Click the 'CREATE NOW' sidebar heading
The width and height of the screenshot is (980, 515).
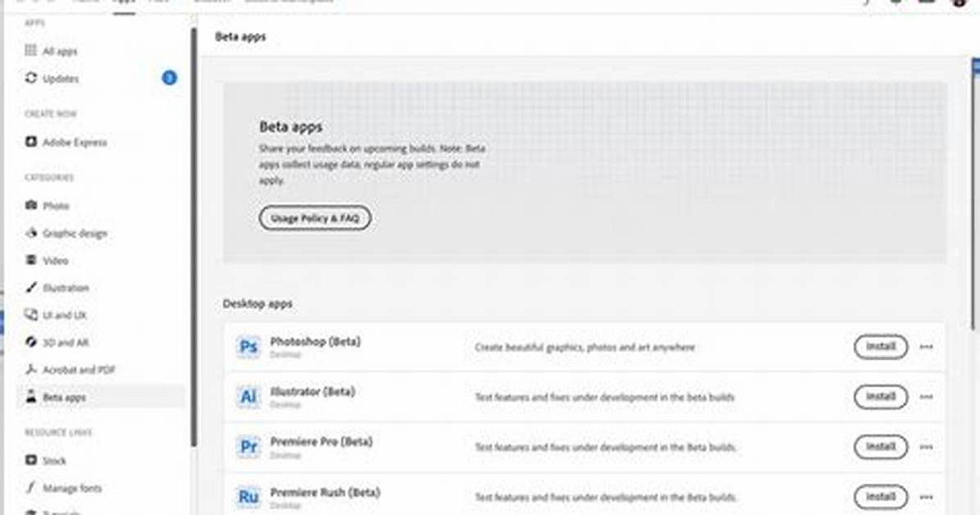pyautogui.click(x=50, y=114)
